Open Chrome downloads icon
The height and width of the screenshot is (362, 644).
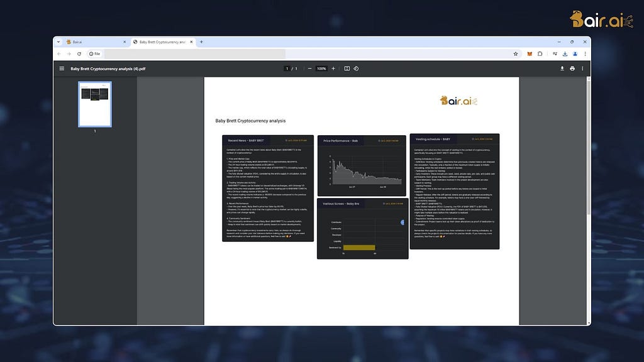coord(565,54)
